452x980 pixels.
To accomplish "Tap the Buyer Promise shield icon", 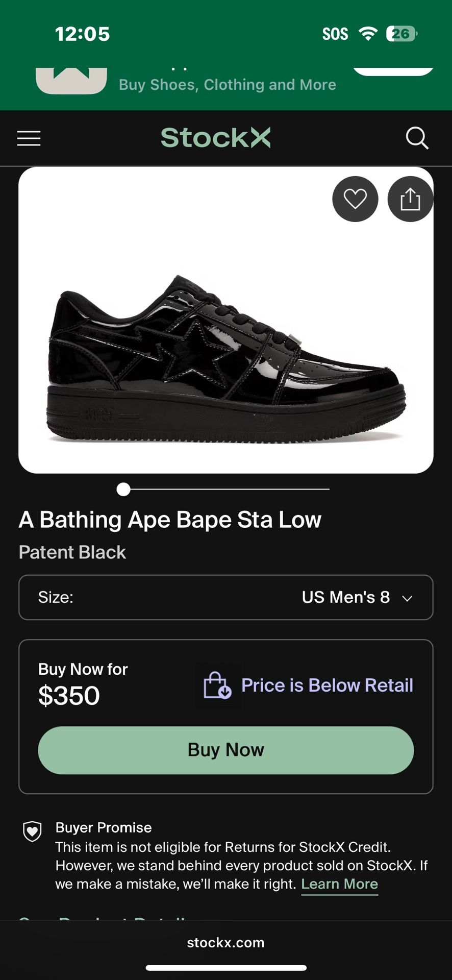I will [32, 831].
